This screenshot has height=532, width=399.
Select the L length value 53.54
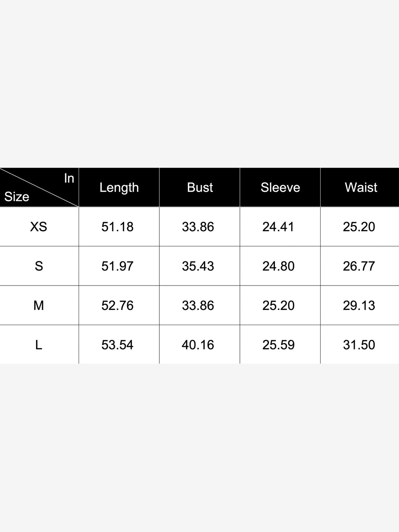point(117,345)
